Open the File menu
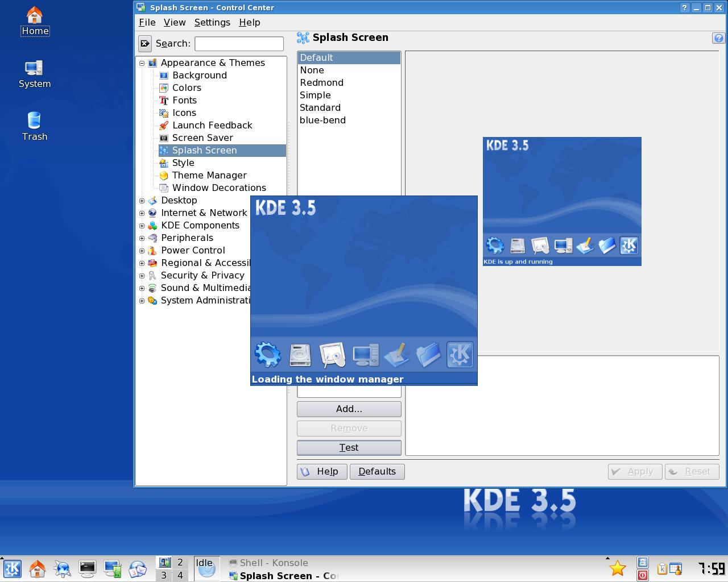 [147, 22]
